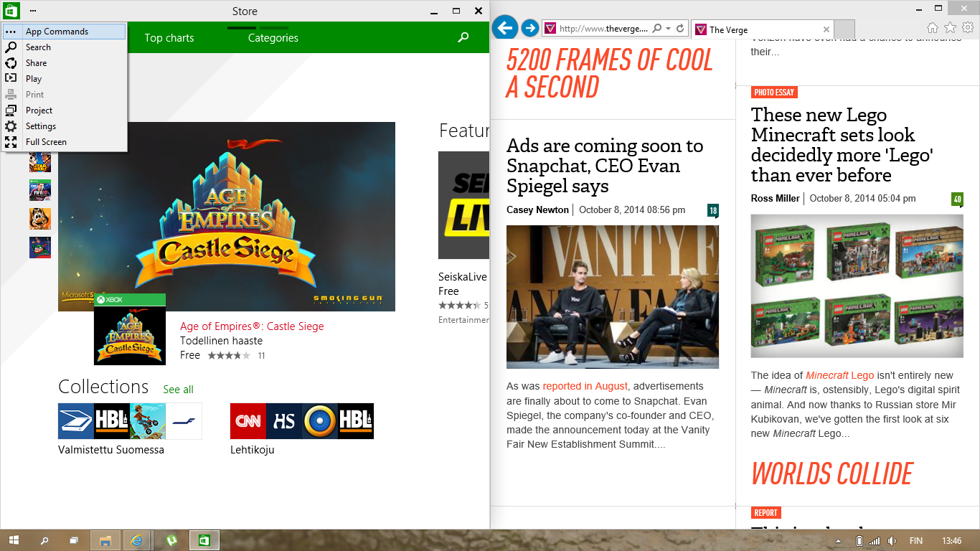Select Full Screen menu entry
Screen dimensions: 980x551
point(46,142)
